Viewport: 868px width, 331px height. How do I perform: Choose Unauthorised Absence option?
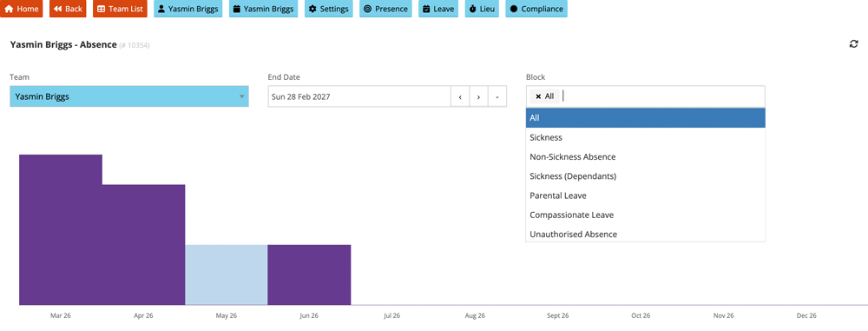tap(646, 234)
